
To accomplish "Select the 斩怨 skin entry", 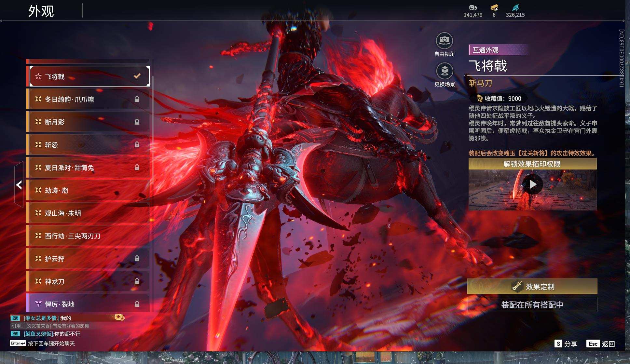I will (88, 144).
